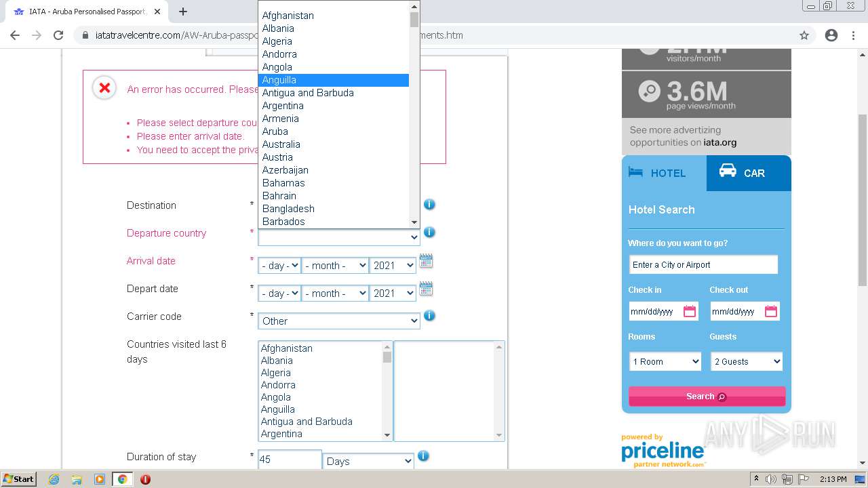The width and height of the screenshot is (868, 488).
Task: Open Chrome's three-dot menu
Action: coord(853,35)
